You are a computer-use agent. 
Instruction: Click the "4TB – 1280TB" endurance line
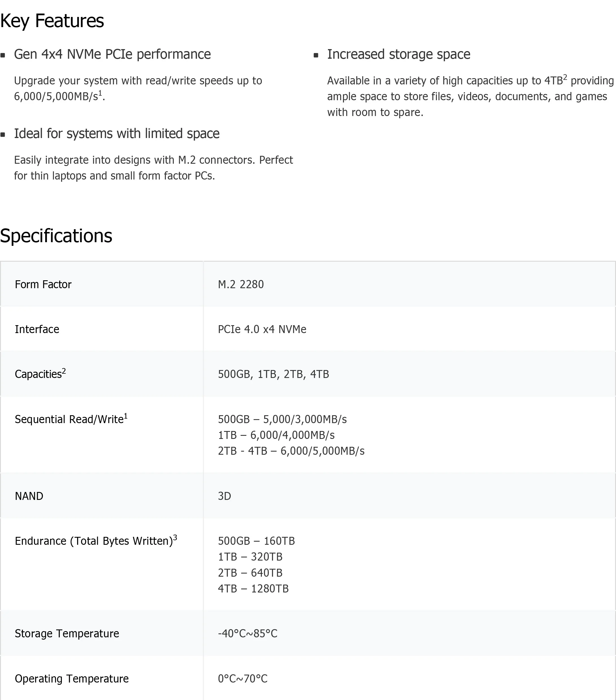coord(253,589)
